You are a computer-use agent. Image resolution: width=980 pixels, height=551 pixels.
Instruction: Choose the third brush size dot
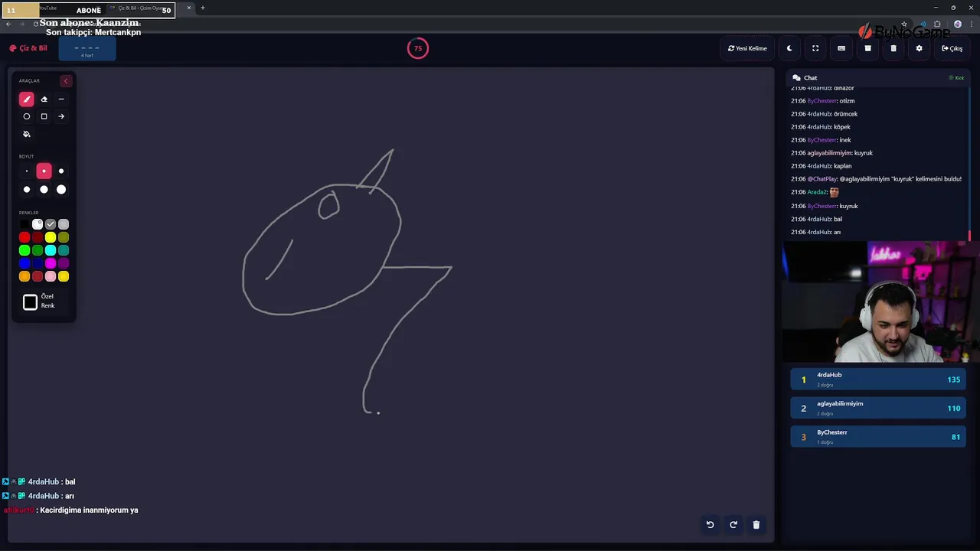[x=61, y=171]
